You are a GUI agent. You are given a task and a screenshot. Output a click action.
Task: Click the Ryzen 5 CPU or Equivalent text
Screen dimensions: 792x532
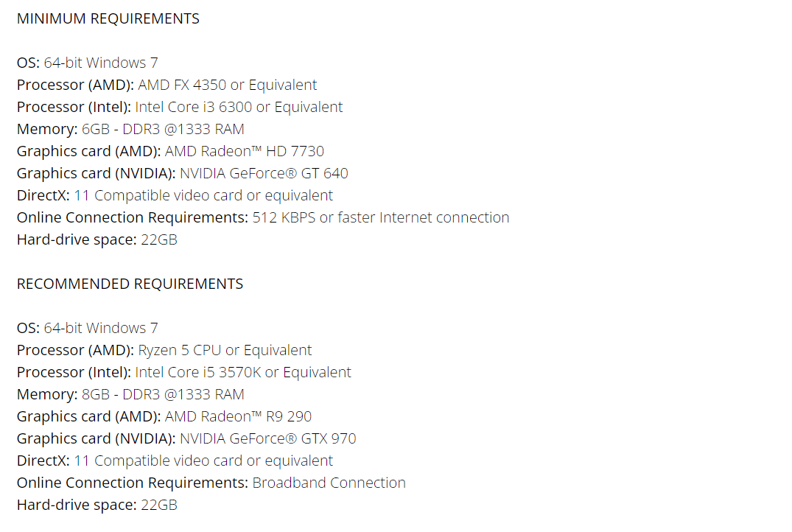pos(225,350)
